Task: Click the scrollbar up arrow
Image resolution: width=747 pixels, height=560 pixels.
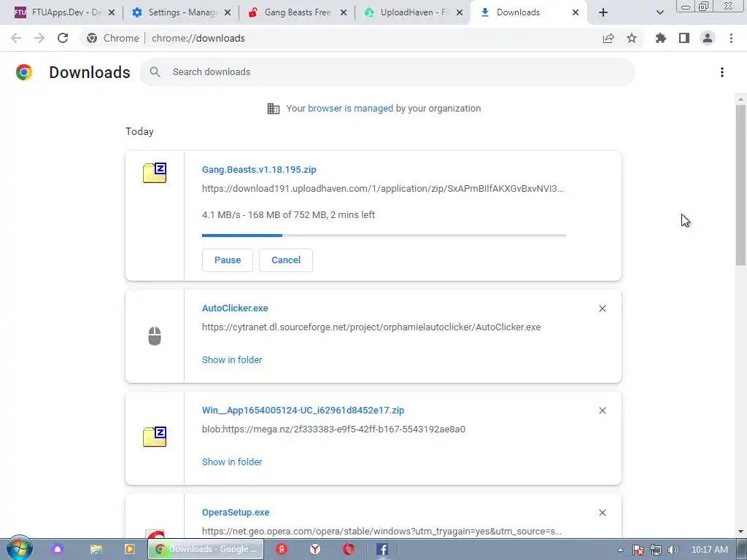Action: [x=740, y=99]
